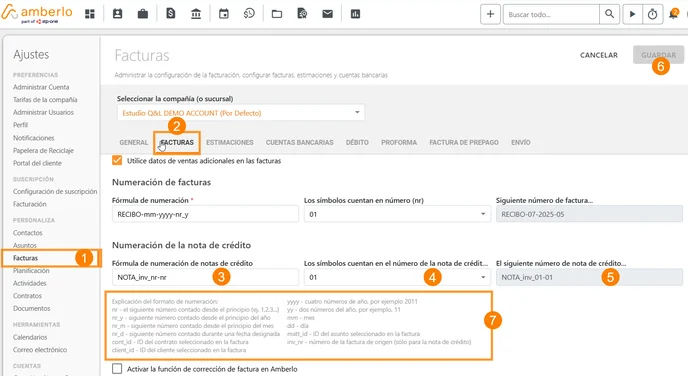The image size is (688, 376).
Task: Open Contratos settings
Action: (27, 296)
